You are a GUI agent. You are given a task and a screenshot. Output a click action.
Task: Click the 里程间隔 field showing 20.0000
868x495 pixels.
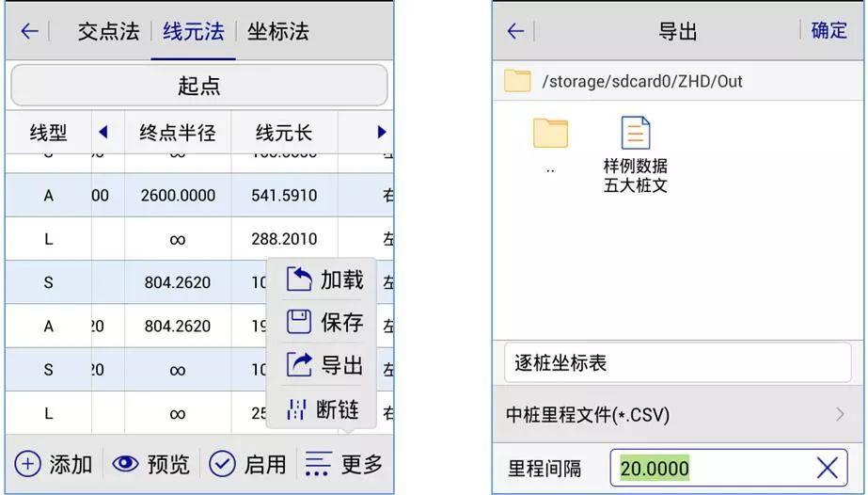(x=729, y=469)
